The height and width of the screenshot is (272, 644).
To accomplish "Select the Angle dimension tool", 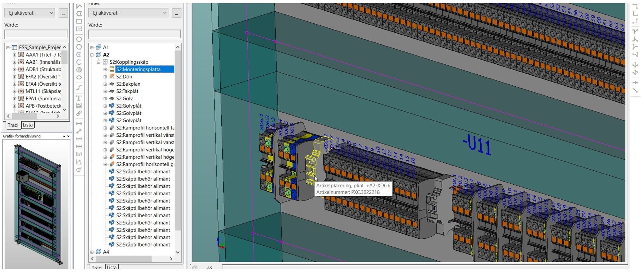I will pyautogui.click(x=79, y=162).
